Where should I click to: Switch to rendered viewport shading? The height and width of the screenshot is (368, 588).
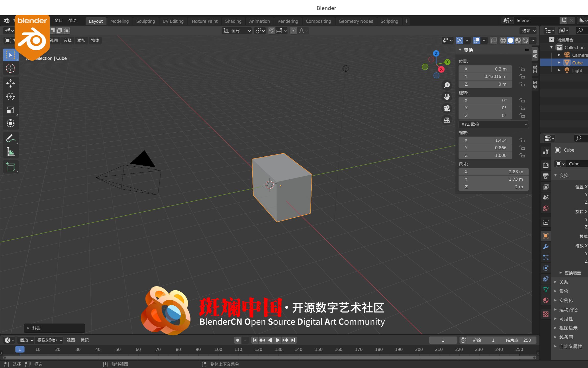click(525, 40)
